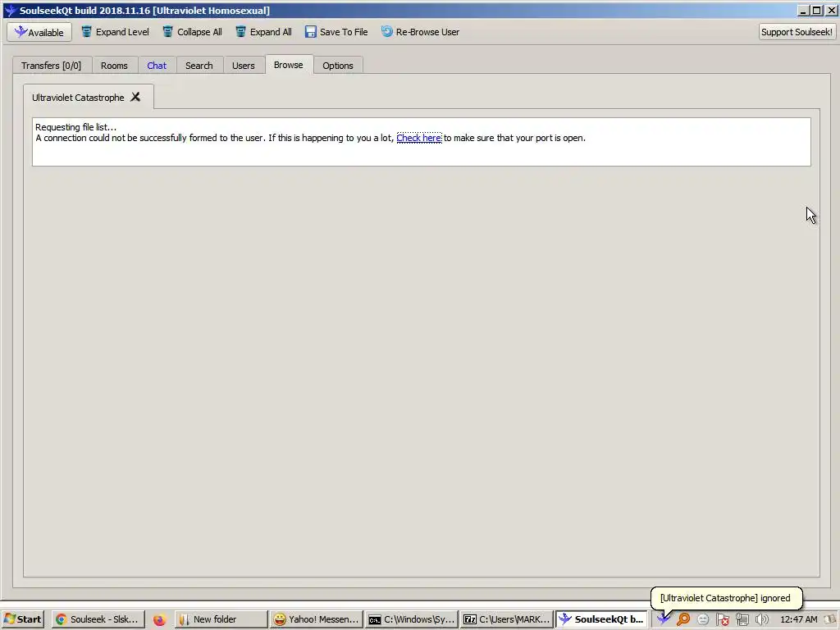Click the SoulseekQt taskbar button

point(601,619)
